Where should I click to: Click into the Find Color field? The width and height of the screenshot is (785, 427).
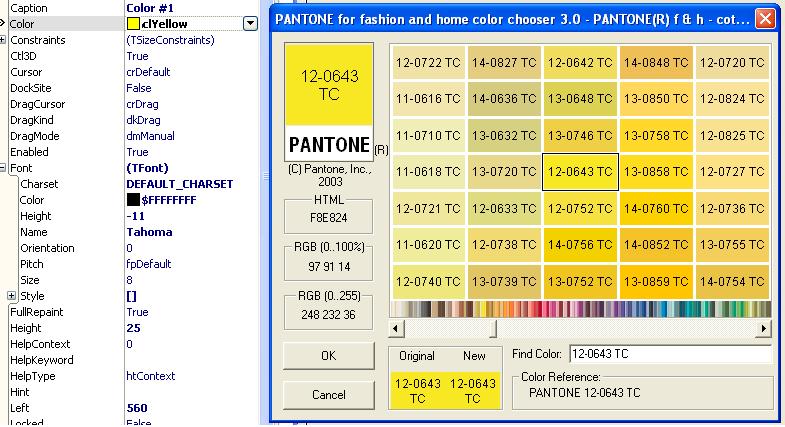point(671,354)
